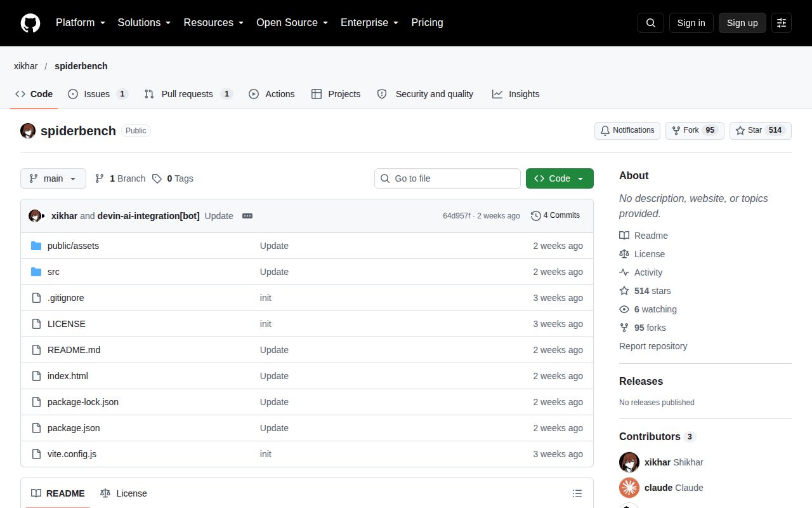The image size is (812, 508).
Task: Click the branch icon beside 1 Branch
Action: click(x=100, y=178)
